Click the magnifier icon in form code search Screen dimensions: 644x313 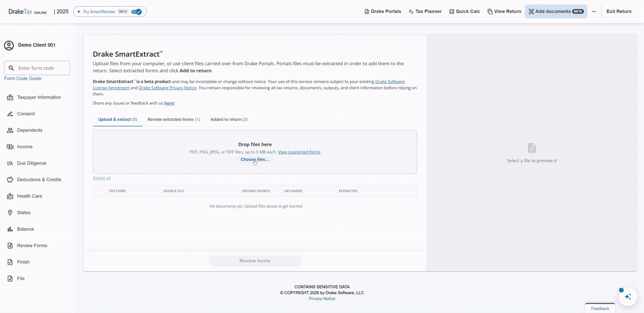(x=11, y=68)
